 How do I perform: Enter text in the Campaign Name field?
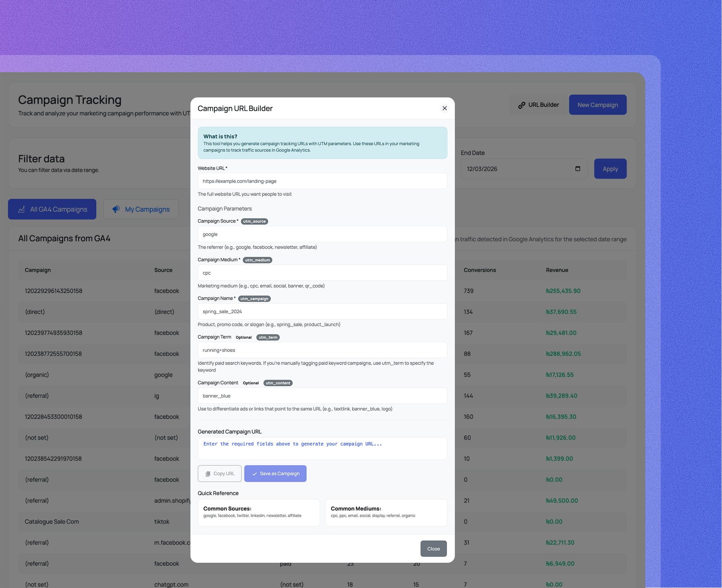[322, 312]
